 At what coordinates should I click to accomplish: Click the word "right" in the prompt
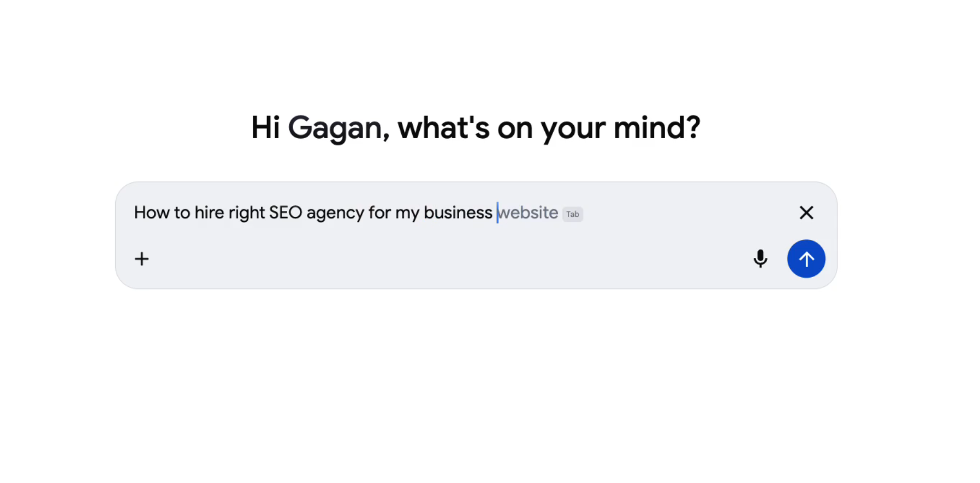246,213
